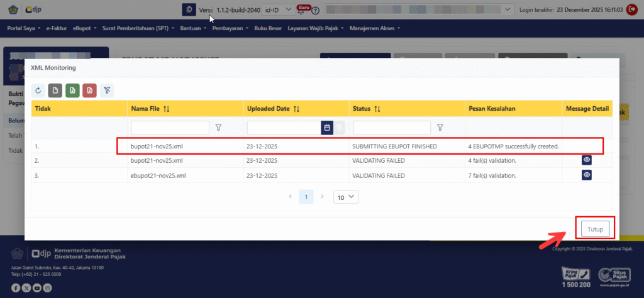Image resolution: width=644 pixels, height=298 pixels.
Task: Click the filter funnel beside Status input
Action: 440,128
